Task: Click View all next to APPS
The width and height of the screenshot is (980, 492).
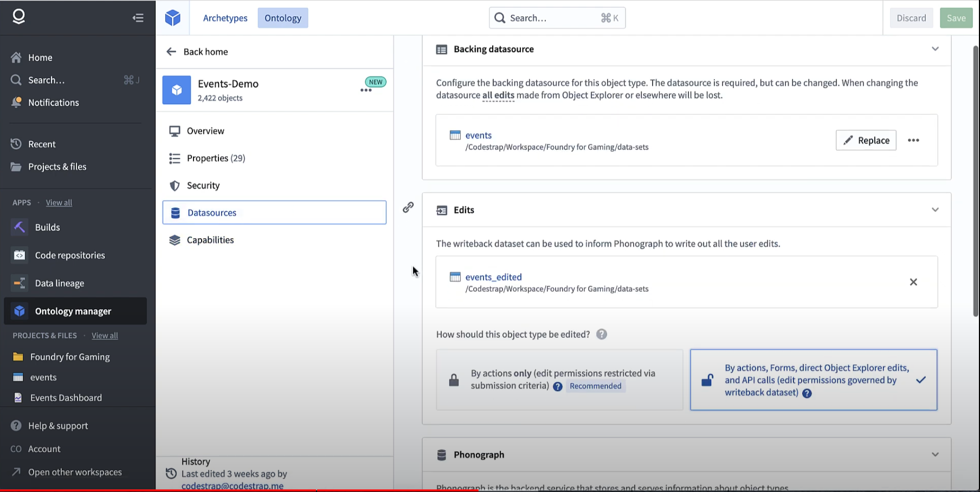Action: point(59,202)
